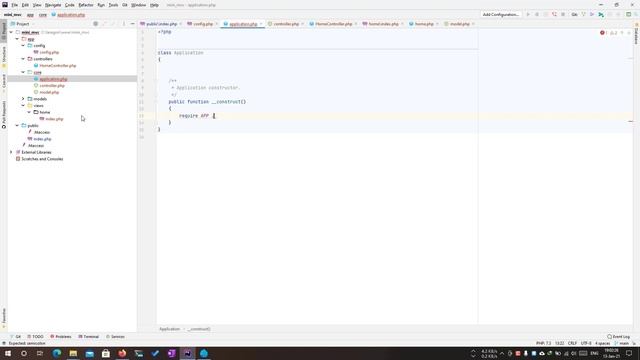Hide the Project panel with minus icon

pyautogui.click(x=132, y=24)
